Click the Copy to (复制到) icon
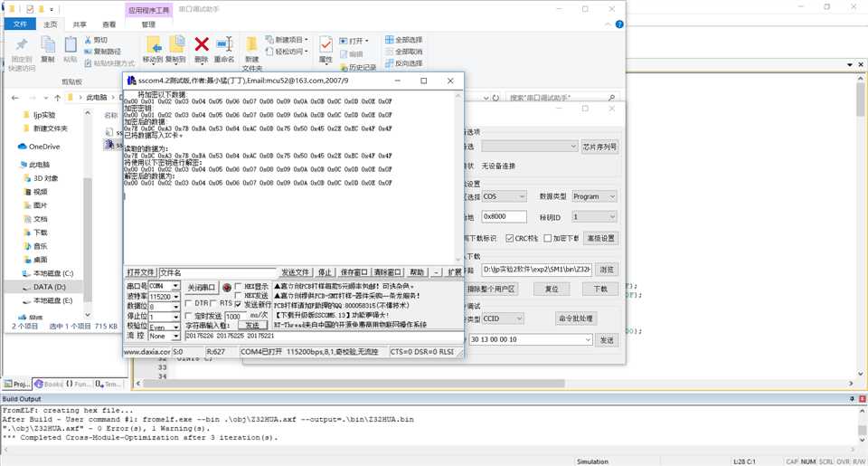This screenshot has height=466, width=868. pos(176,45)
